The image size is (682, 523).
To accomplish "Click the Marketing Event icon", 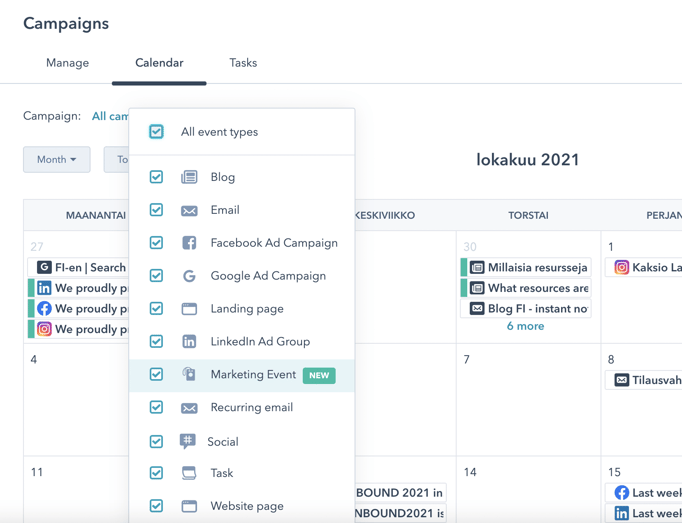I will tap(189, 374).
